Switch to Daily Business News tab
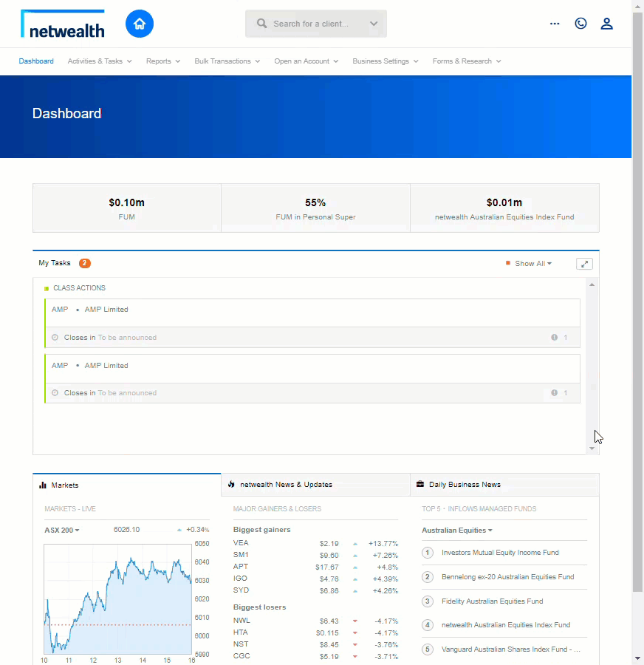Image resolution: width=644 pixels, height=665 pixels. 504,484
